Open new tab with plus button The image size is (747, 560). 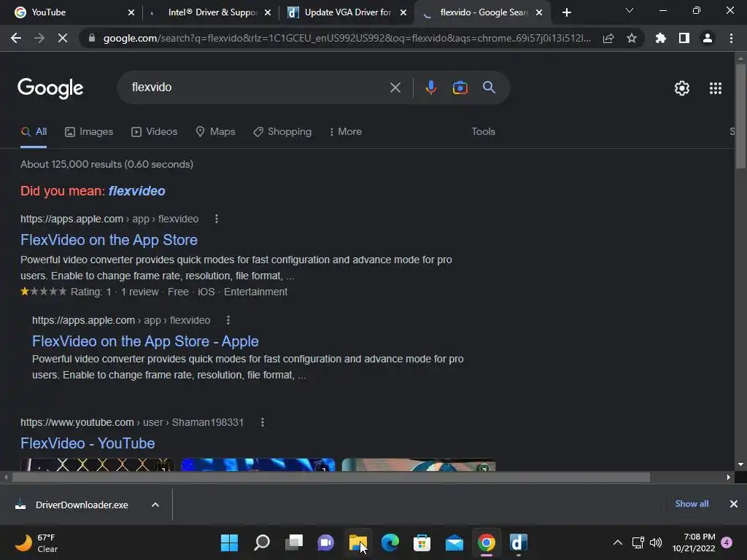tap(566, 12)
